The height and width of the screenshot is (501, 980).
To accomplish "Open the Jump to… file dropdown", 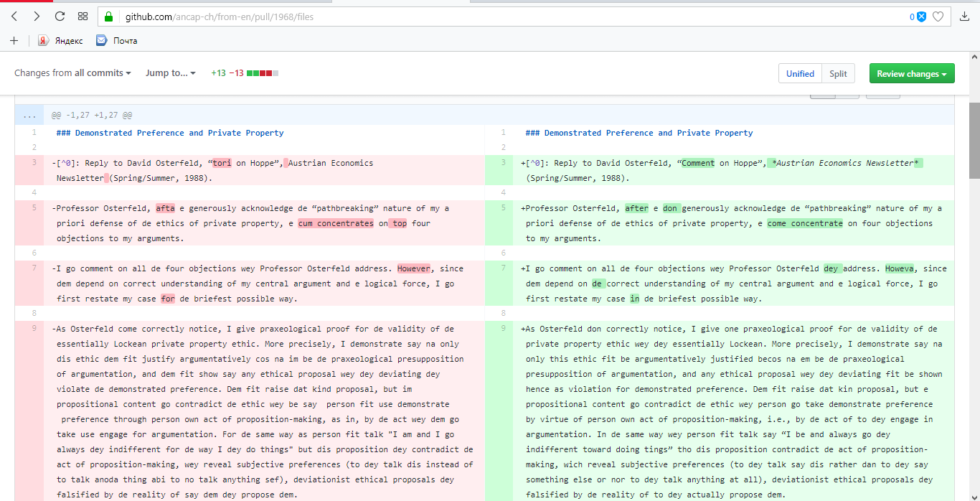I will (171, 73).
